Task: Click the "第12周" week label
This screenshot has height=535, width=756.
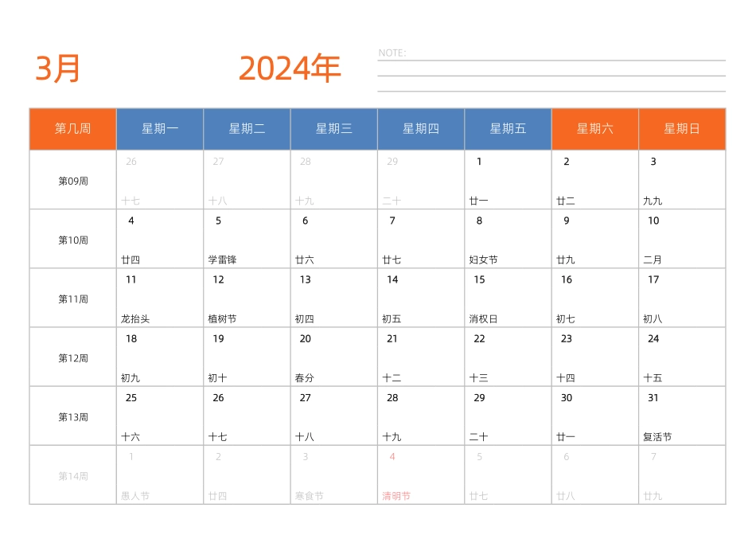Action: click(x=73, y=358)
